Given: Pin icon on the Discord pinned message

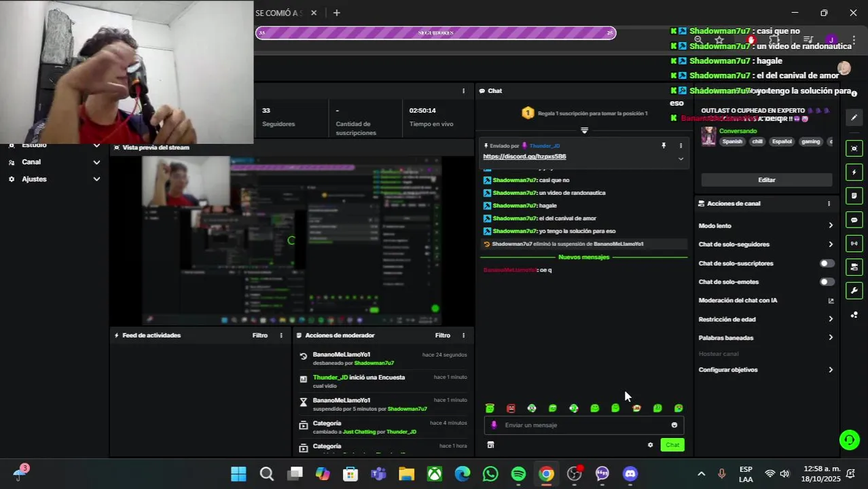Looking at the screenshot, I should pyautogui.click(x=664, y=145).
